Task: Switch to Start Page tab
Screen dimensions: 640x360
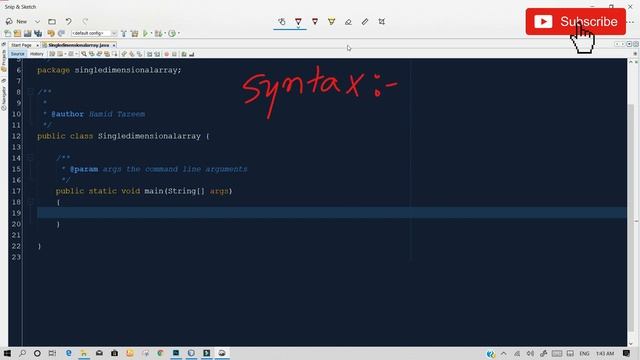Action: [21, 45]
